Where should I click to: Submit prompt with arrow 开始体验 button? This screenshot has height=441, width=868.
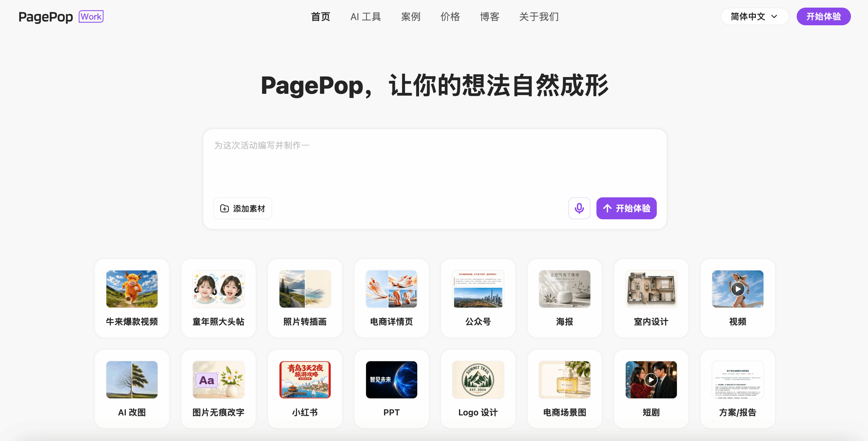click(626, 208)
